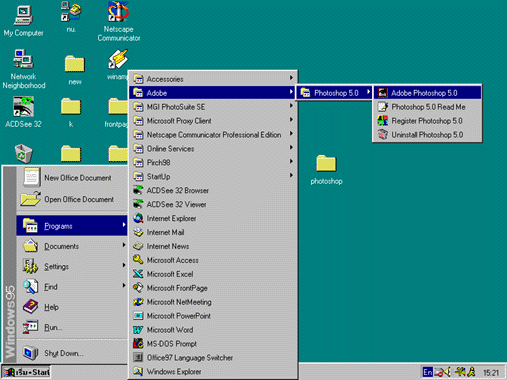Open Network Neighborhood desktop icon
The image size is (507, 380).
23,68
